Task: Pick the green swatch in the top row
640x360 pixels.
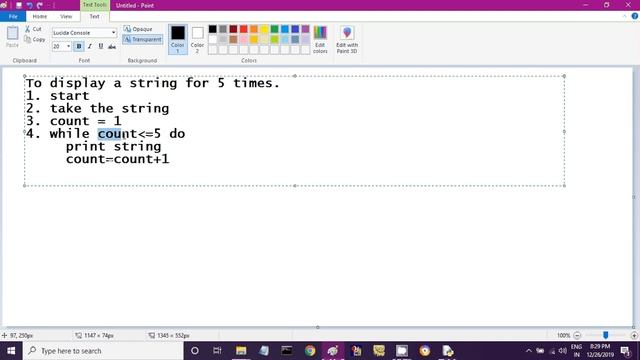Action: [275, 29]
